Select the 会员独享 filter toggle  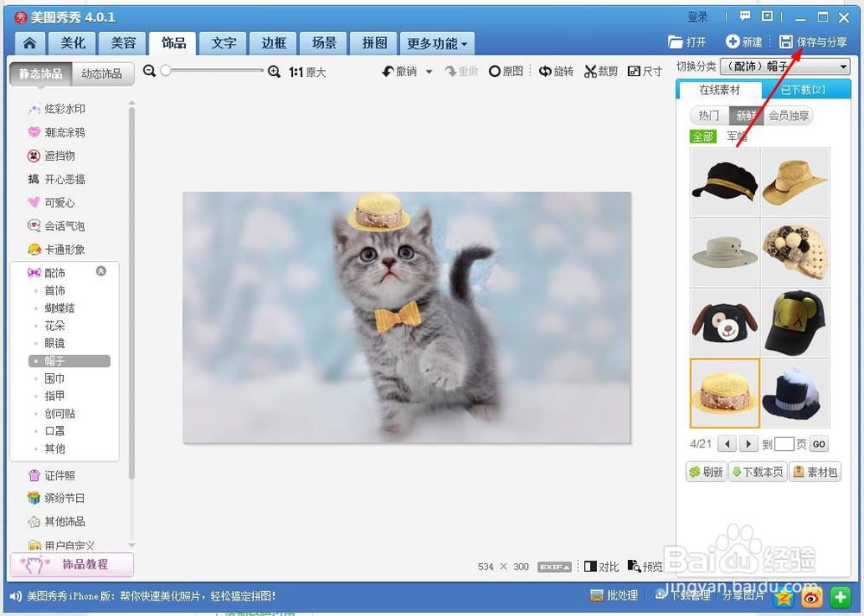click(789, 116)
